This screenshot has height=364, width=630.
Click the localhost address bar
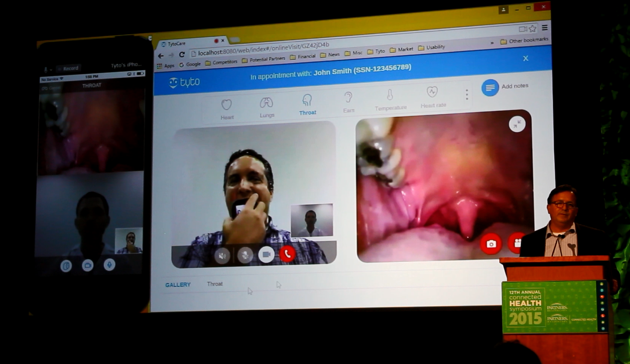pyautogui.click(x=351, y=42)
